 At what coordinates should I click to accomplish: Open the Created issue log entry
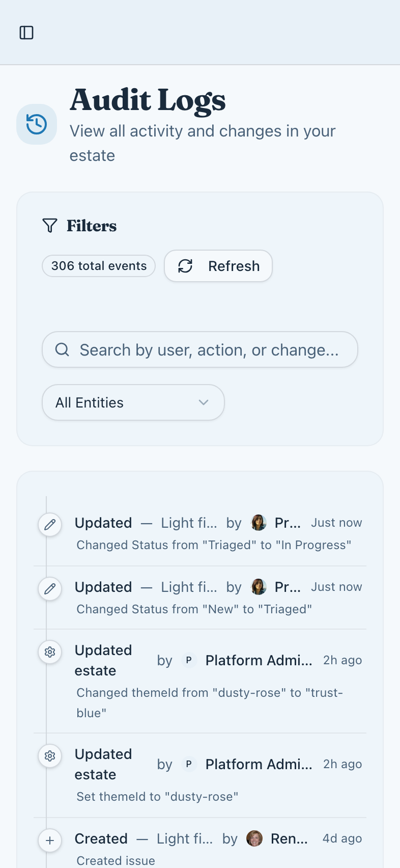click(x=116, y=860)
